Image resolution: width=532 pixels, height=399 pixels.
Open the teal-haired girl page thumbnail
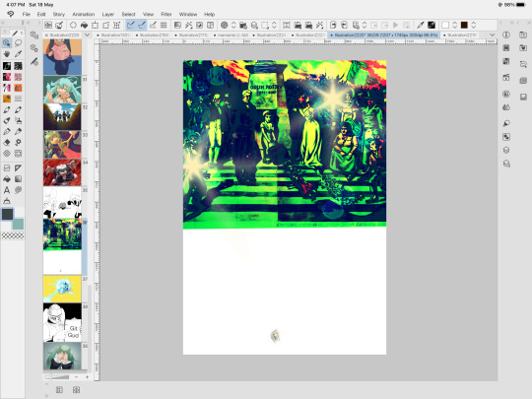pos(62,90)
